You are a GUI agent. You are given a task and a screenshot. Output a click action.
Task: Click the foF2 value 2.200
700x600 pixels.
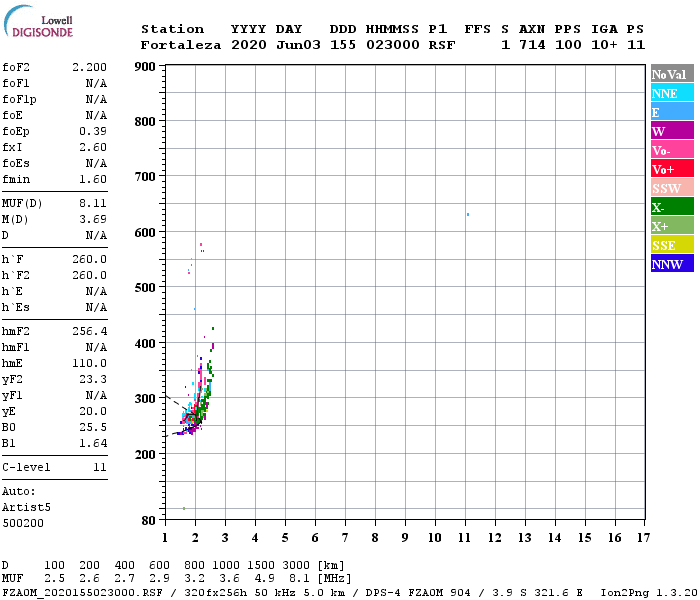click(89, 67)
